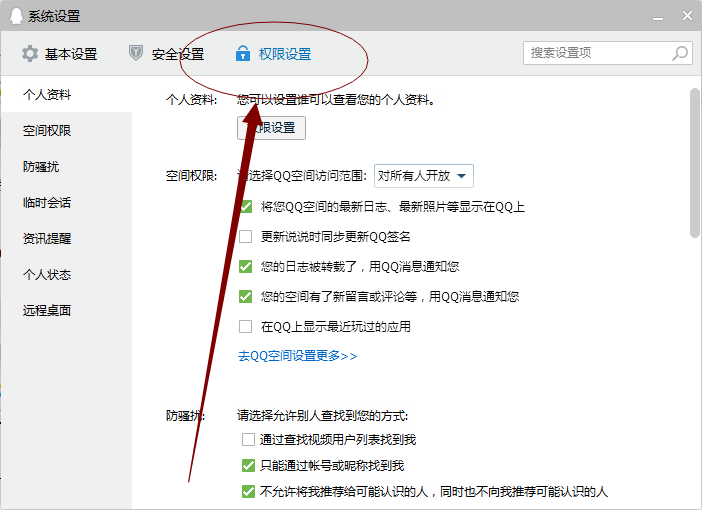Image resolution: width=702 pixels, height=510 pixels.
Task: Check 在QQ上显示最近玩过的应用
Action: click(245, 326)
